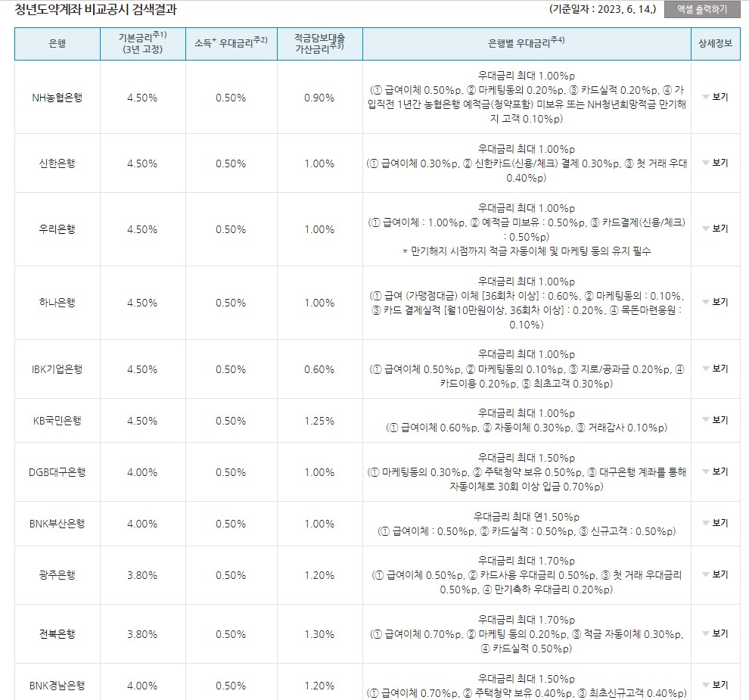Expand 보기 details for 전북은행

(715, 633)
